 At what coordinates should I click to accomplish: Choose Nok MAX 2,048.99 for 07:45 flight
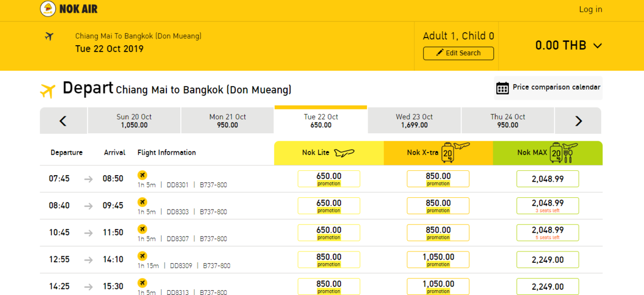click(x=548, y=179)
